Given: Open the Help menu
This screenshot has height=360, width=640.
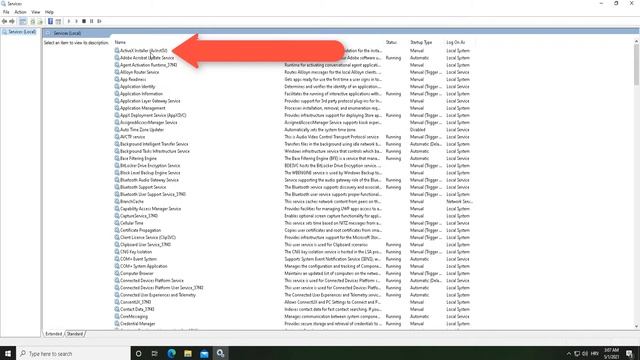Looking at the screenshot, I should pos(49,12).
